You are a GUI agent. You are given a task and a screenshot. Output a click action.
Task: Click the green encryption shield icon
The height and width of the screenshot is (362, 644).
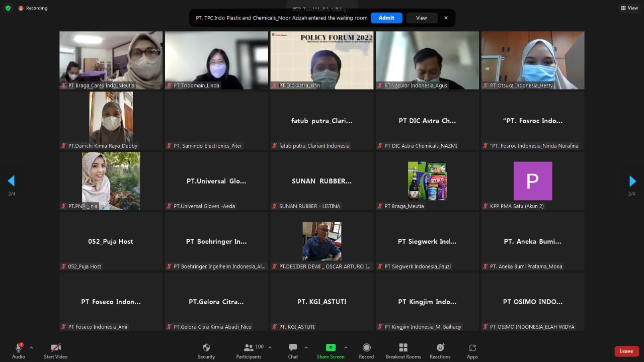(x=8, y=8)
